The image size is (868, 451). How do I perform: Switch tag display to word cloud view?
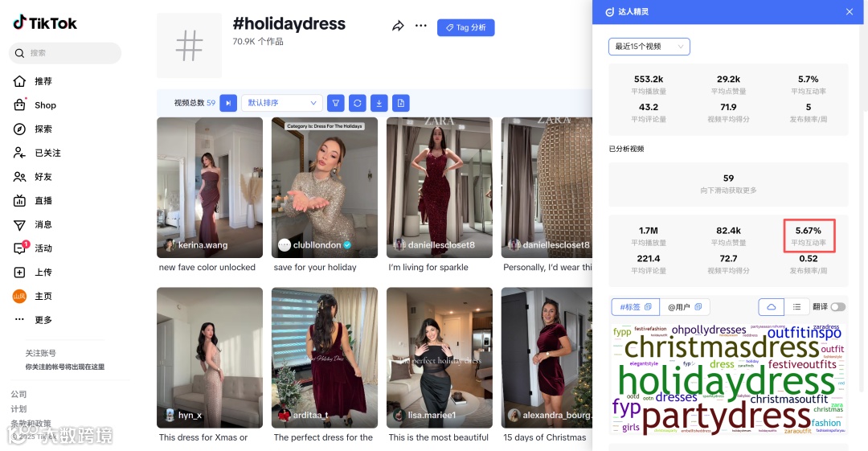771,307
